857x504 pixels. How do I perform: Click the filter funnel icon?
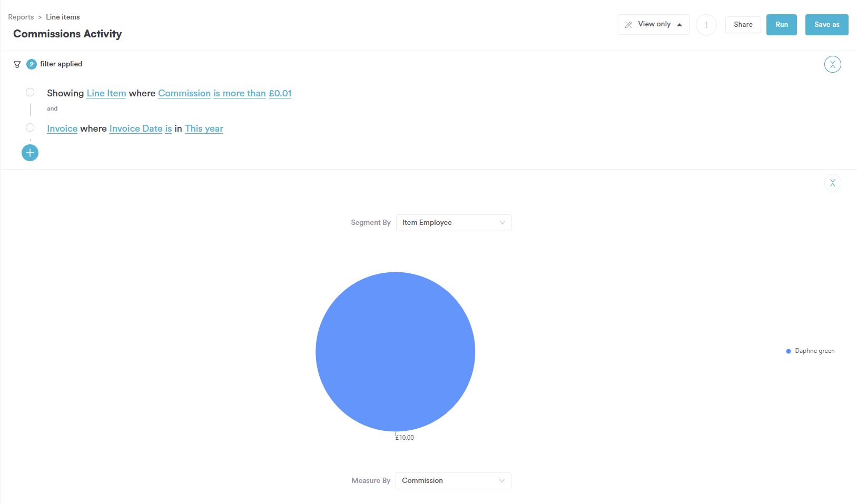tap(17, 64)
